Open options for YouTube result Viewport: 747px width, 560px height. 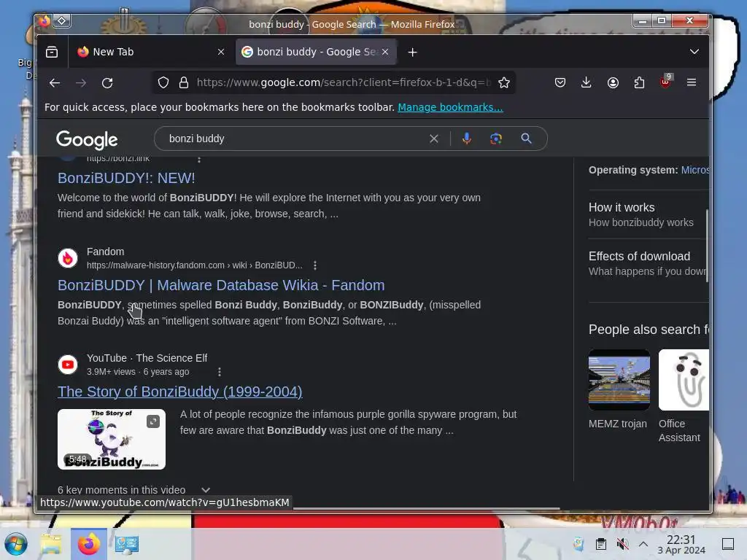tap(220, 372)
